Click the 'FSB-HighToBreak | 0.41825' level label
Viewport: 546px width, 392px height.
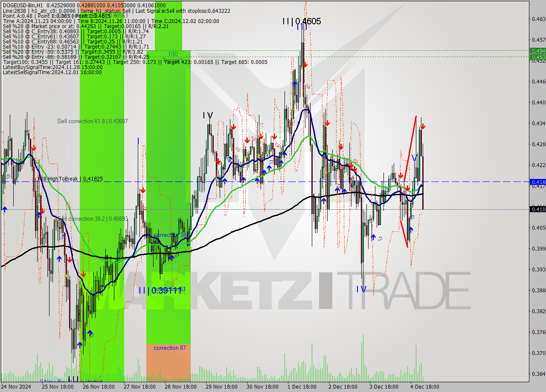click(70, 179)
